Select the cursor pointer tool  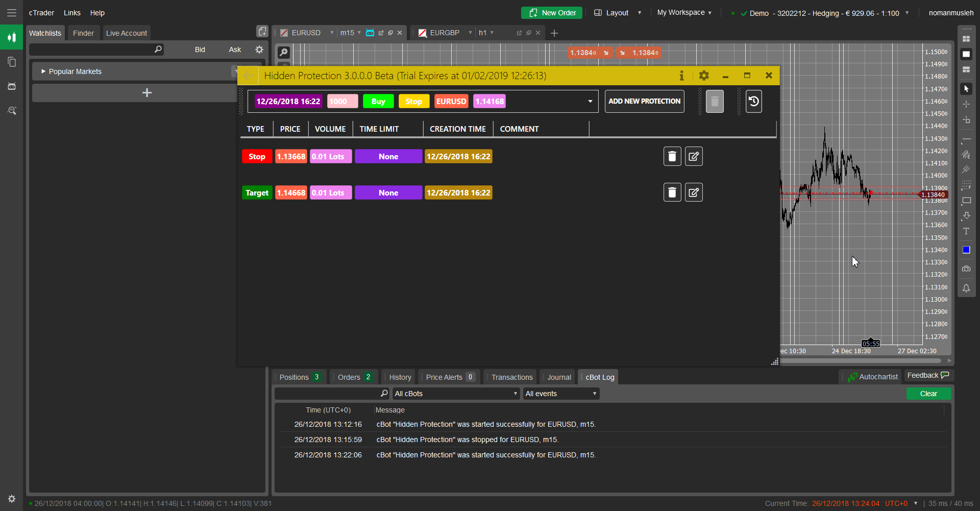(966, 89)
